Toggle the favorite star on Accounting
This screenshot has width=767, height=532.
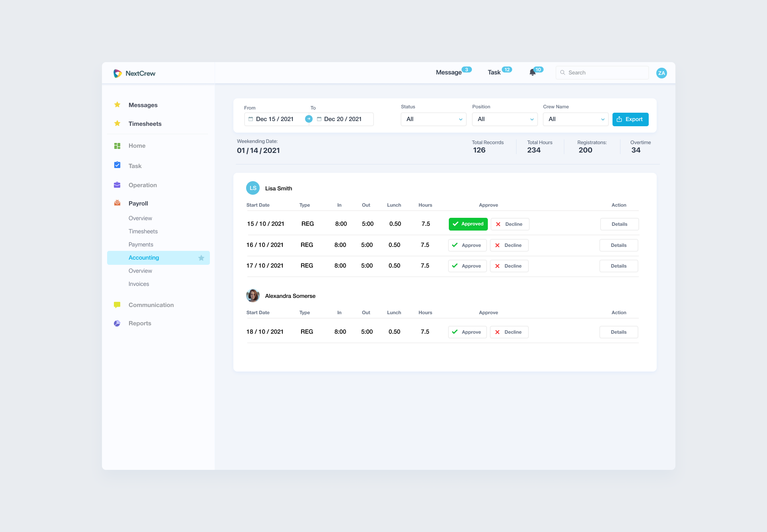[201, 258]
